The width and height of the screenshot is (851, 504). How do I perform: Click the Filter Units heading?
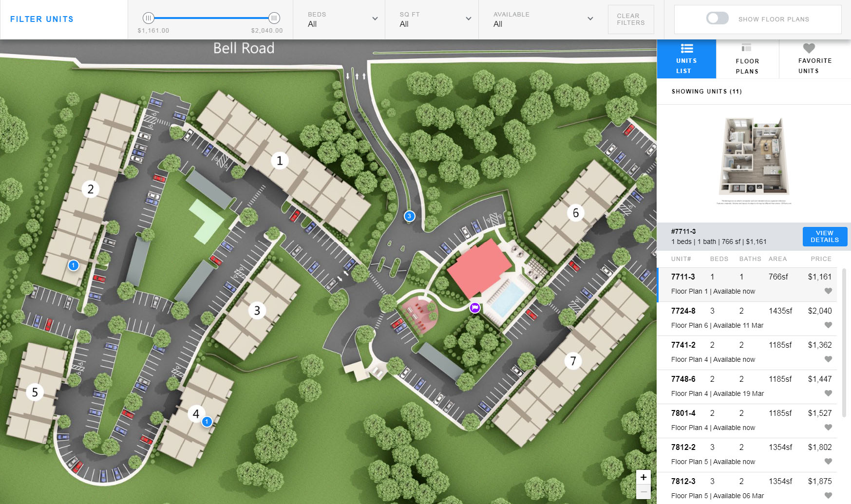pyautogui.click(x=42, y=19)
